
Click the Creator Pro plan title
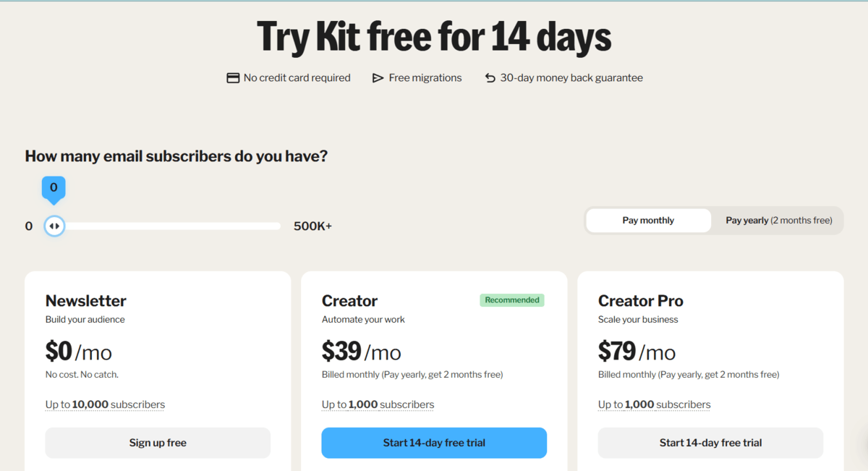point(641,301)
